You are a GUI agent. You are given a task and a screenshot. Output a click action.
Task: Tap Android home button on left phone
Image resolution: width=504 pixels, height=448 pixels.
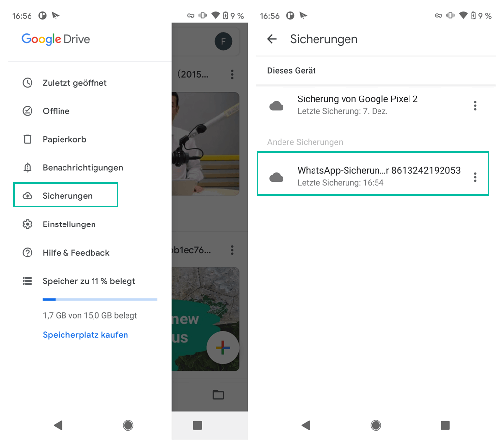[x=128, y=425]
